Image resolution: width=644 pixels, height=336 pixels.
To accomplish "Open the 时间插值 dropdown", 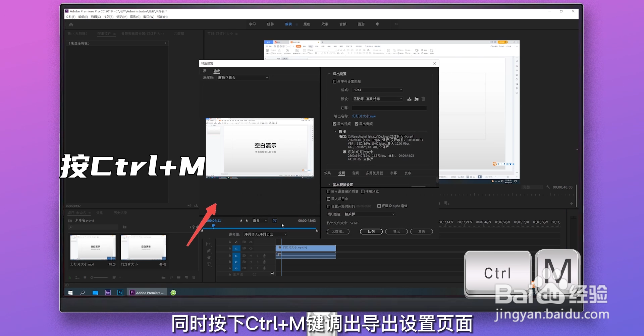I will click(x=369, y=214).
